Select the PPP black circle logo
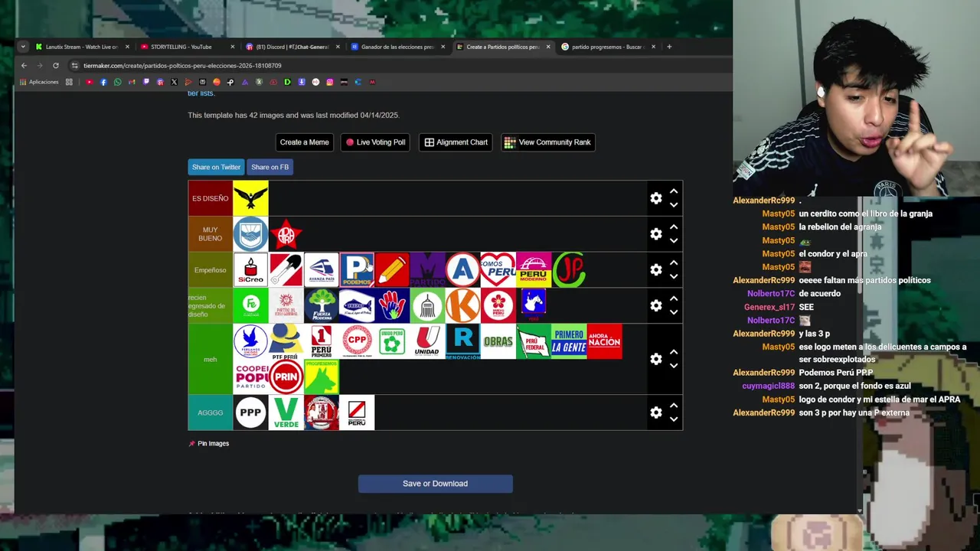 click(x=250, y=412)
